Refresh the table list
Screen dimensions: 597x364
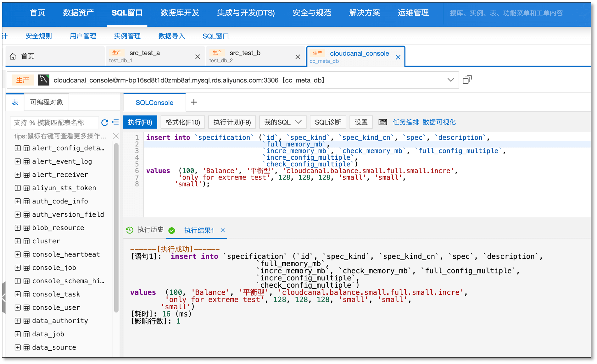coord(105,123)
